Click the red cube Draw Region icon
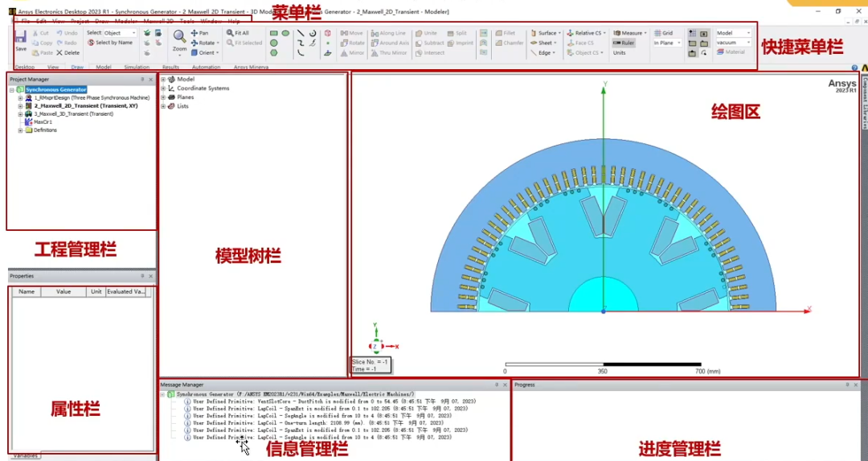Image resolution: width=868 pixels, height=461 pixels. click(x=328, y=33)
